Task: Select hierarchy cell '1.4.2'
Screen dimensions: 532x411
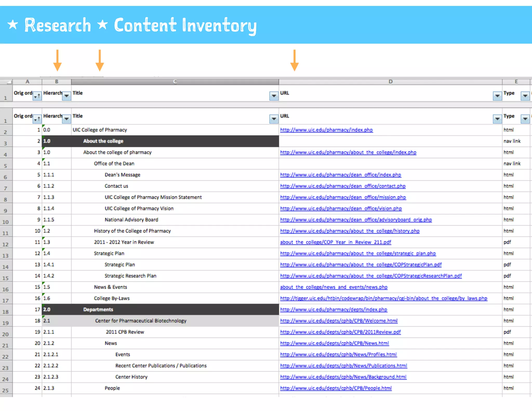Action: click(57, 276)
